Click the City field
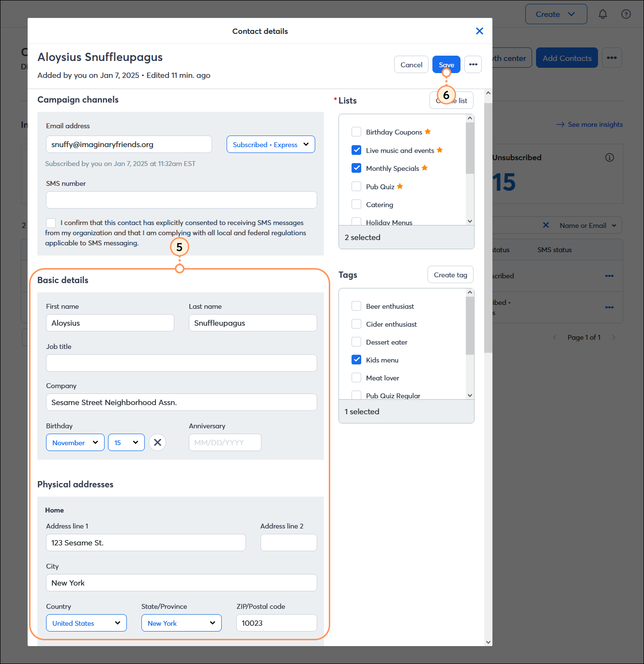The image size is (644, 664). tap(182, 583)
